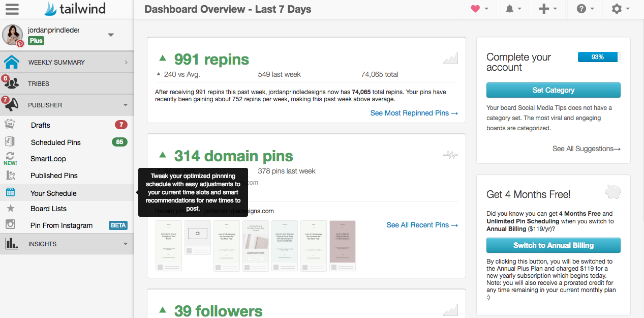This screenshot has height=318, width=644.
Task: Open Tribes in sidebar
Action: [67, 83]
